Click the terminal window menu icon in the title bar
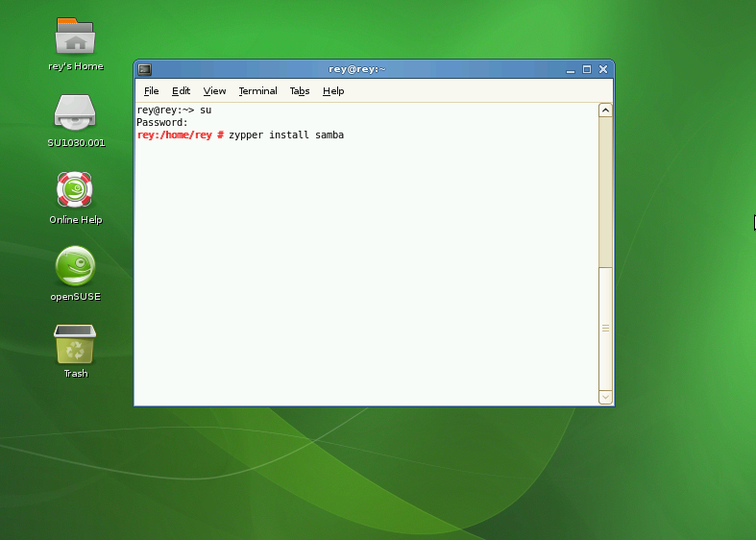The height and width of the screenshot is (540, 756). 145,69
